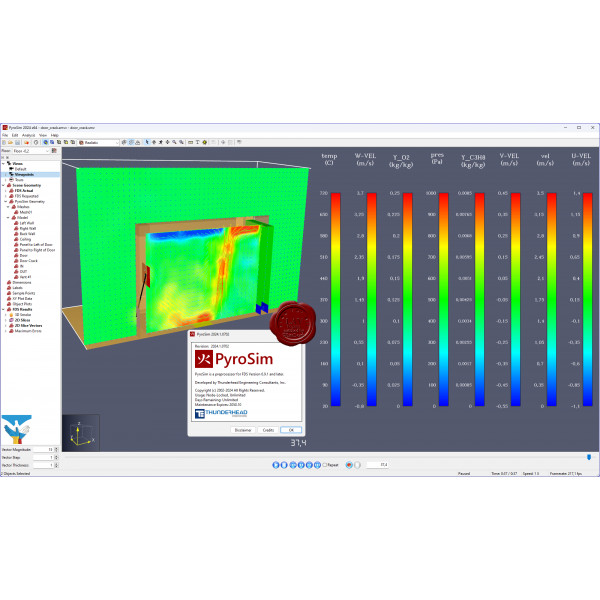Click the timeline slider handle
Screen dimensions: 600x600
[x=589, y=457]
